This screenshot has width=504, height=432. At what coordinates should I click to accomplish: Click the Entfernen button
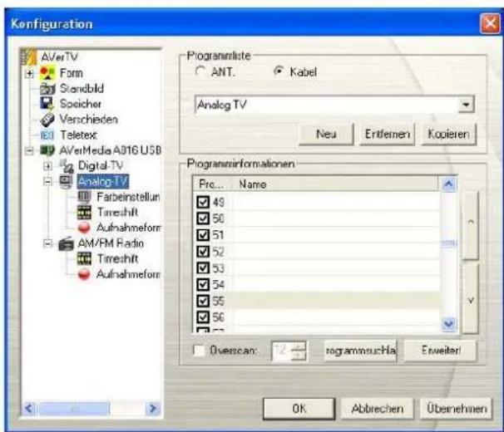[387, 134]
